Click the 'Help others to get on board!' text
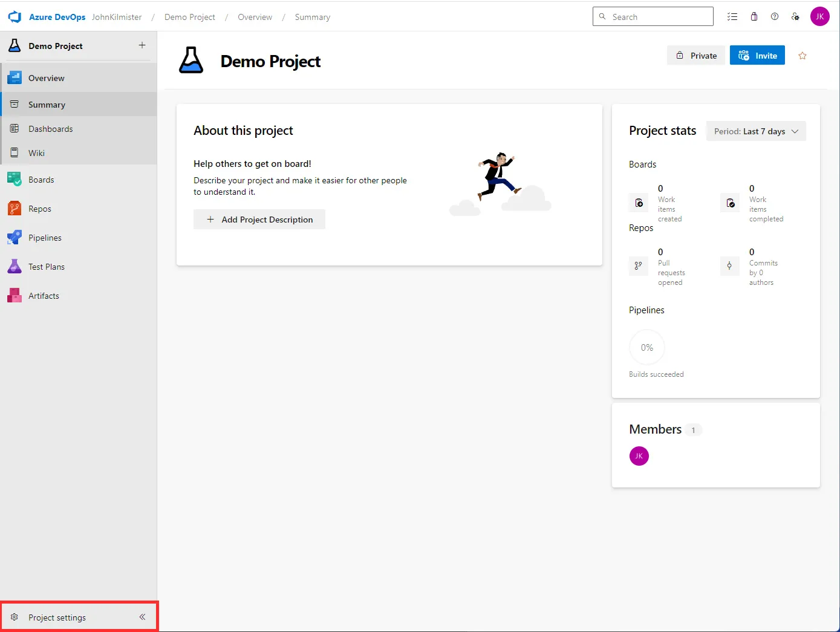Viewport: 840px width, 632px height. tap(252, 164)
